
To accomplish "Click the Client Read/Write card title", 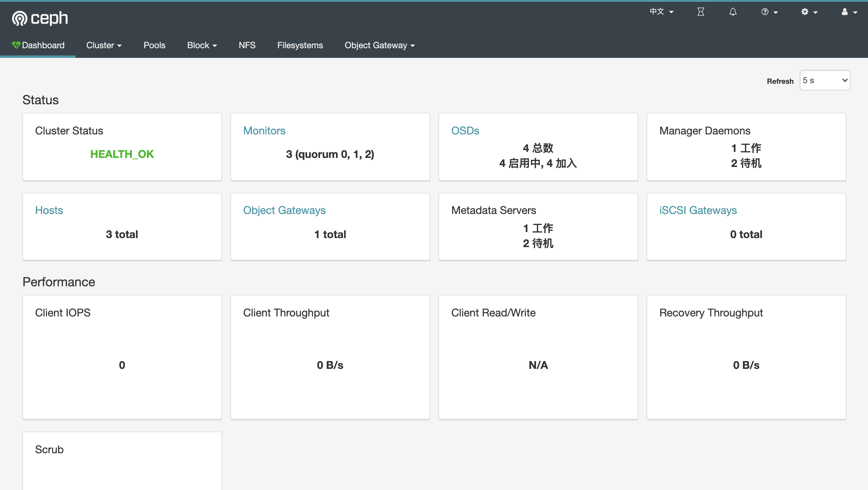I will (493, 312).
